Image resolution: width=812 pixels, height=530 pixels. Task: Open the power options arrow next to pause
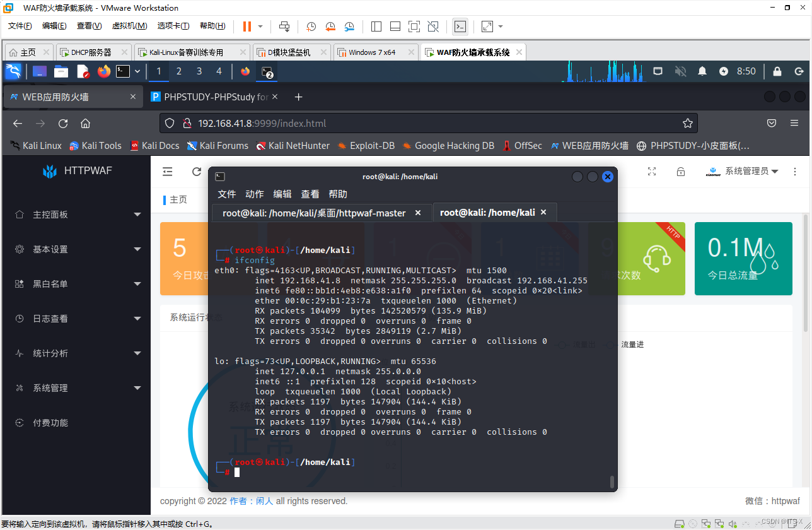260,26
